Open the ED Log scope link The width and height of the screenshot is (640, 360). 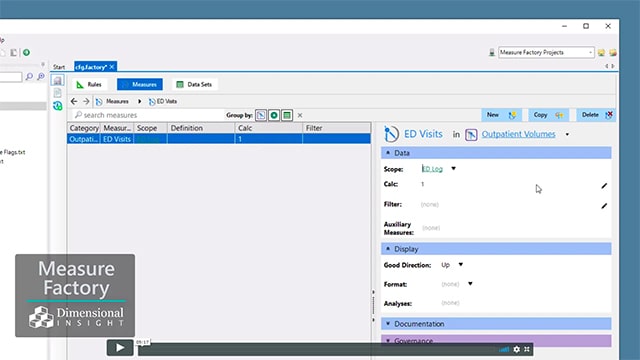coord(432,169)
